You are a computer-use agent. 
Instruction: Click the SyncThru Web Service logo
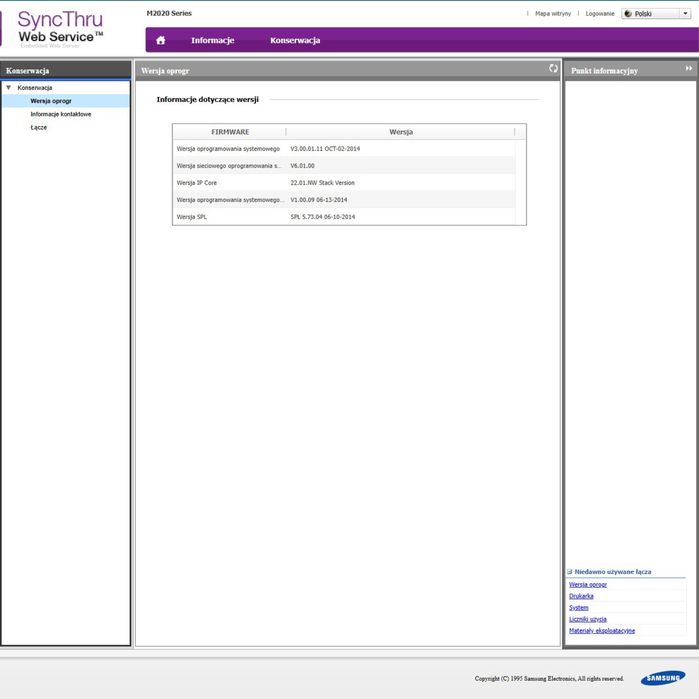pyautogui.click(x=60, y=29)
